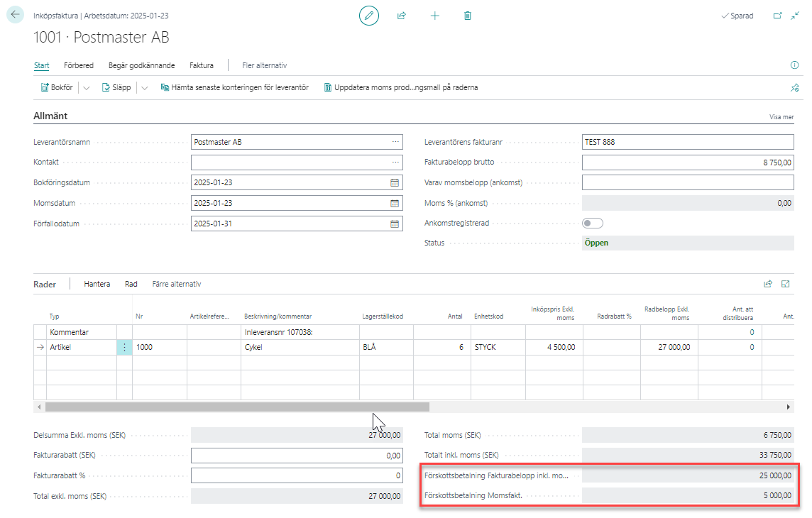The width and height of the screenshot is (812, 518).
Task: Click the share icon at top
Action: [x=402, y=16]
